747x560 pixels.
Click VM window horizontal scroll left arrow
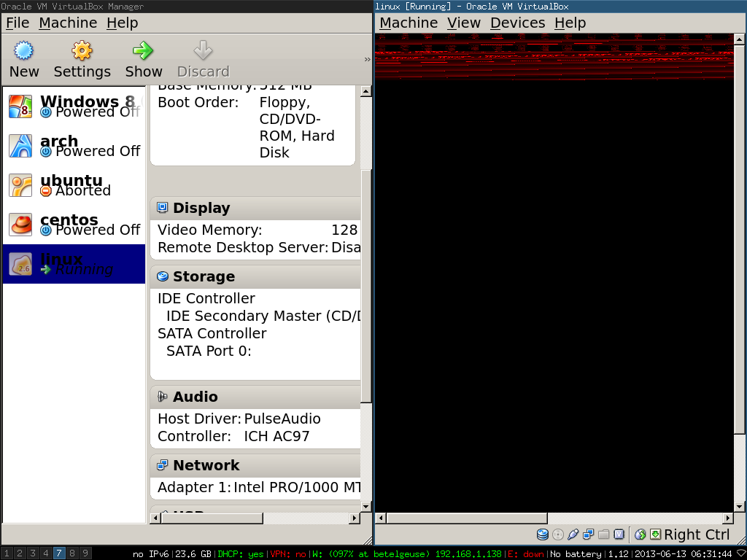(381, 518)
